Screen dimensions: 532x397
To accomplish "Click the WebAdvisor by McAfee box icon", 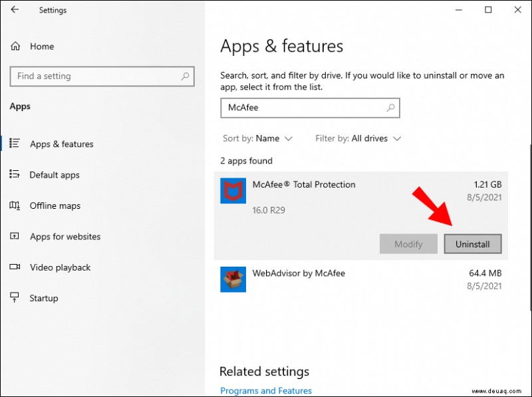I will (233, 279).
